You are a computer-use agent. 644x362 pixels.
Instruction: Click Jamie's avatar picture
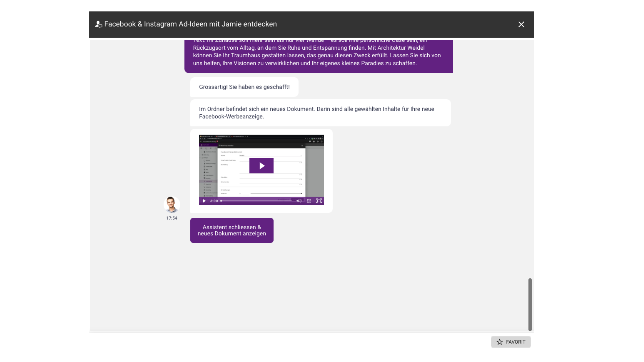172,205
